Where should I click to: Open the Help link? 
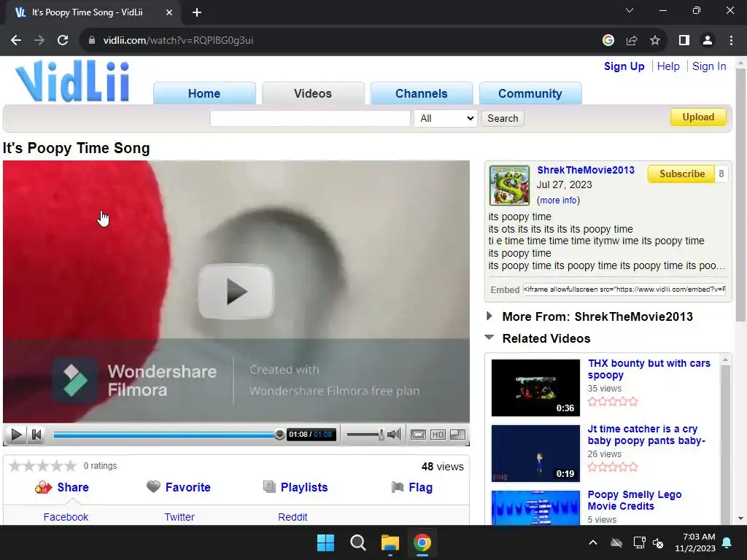tap(668, 66)
